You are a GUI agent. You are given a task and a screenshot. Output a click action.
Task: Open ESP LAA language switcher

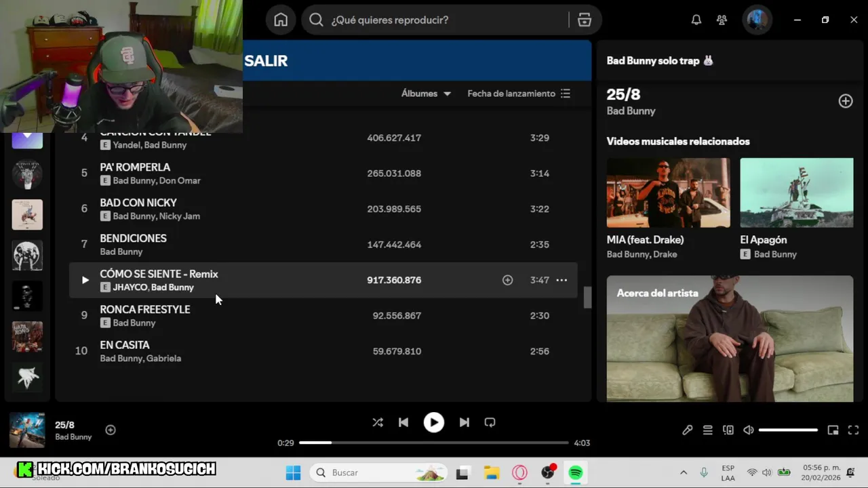728,472
